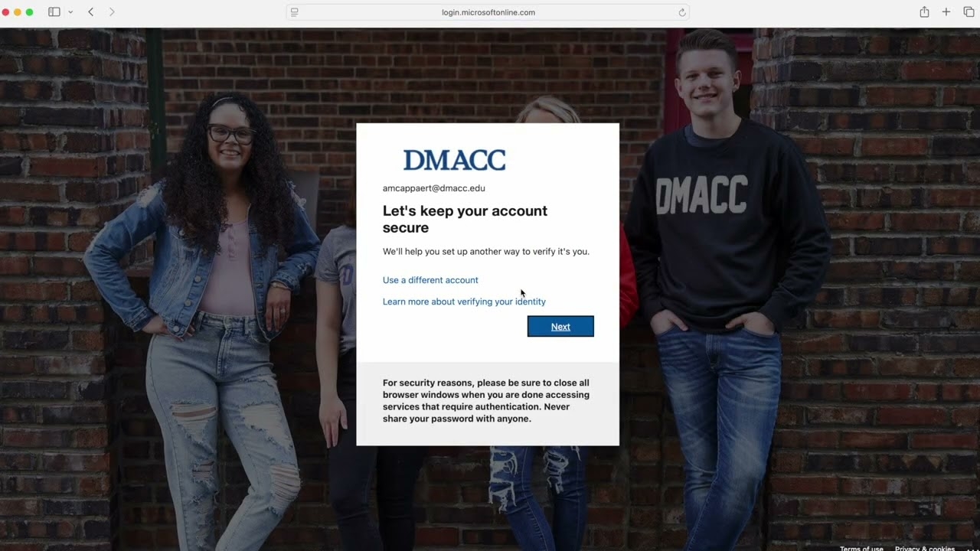Reload the login.microsoftonline.com page
This screenshot has width=980, height=551.
(x=682, y=12)
